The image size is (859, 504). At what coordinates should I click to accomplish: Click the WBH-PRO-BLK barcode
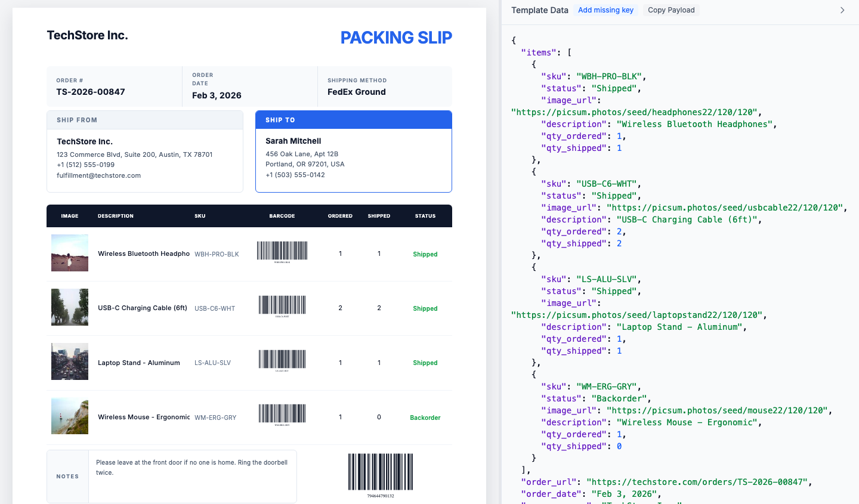coord(282,251)
